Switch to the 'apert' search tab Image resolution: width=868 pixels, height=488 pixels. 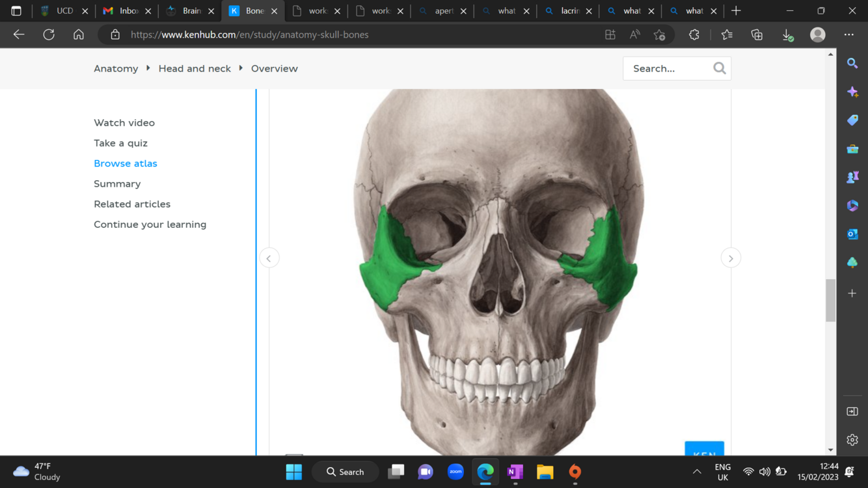(442, 11)
